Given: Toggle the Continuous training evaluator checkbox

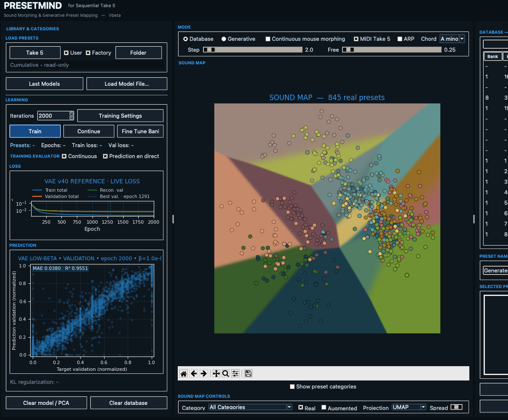Looking at the screenshot, I should (64, 156).
